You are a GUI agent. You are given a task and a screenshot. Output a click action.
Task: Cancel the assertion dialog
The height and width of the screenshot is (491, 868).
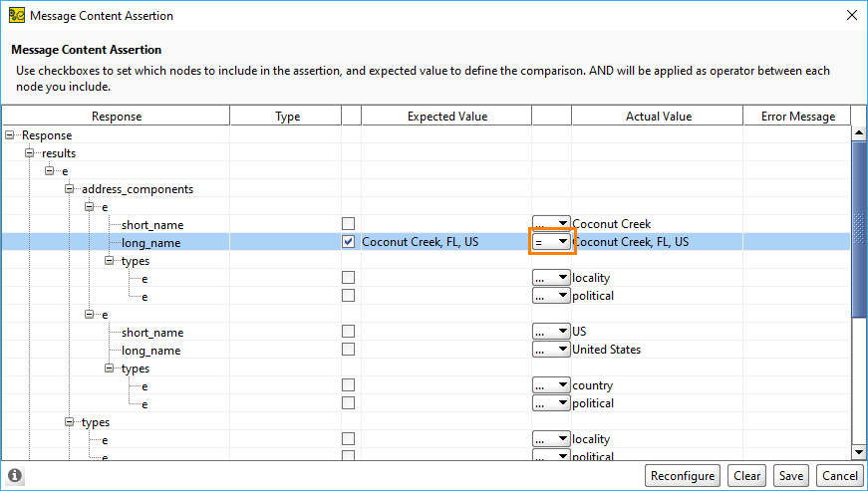click(838, 476)
